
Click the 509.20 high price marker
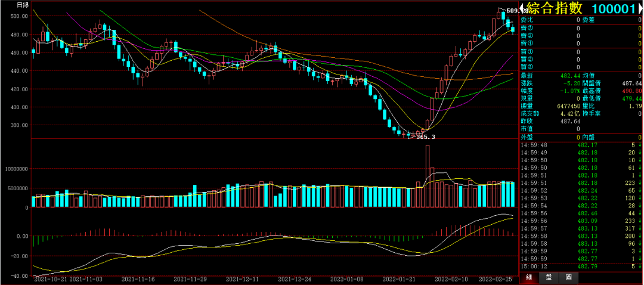coord(516,11)
